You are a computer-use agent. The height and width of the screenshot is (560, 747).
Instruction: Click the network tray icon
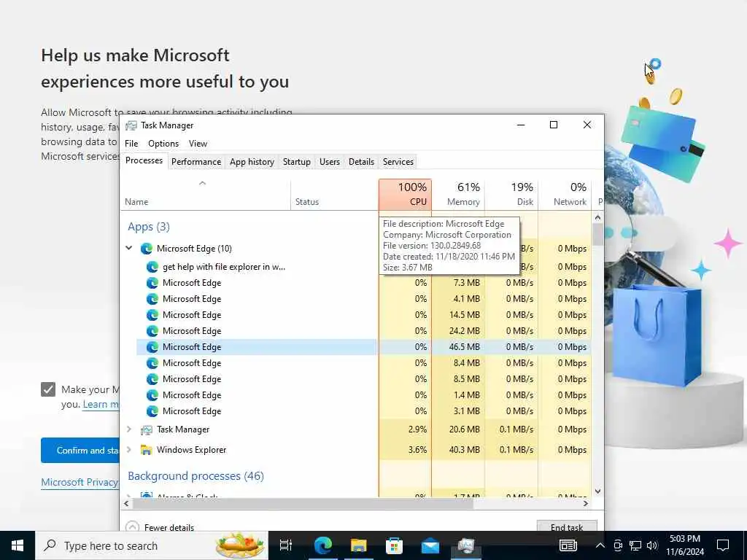pos(635,545)
